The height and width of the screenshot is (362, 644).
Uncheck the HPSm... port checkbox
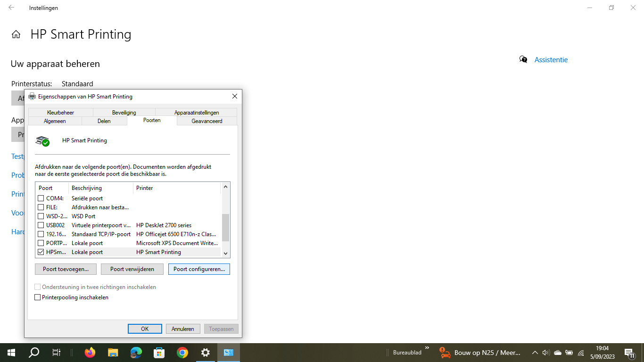pyautogui.click(x=41, y=252)
